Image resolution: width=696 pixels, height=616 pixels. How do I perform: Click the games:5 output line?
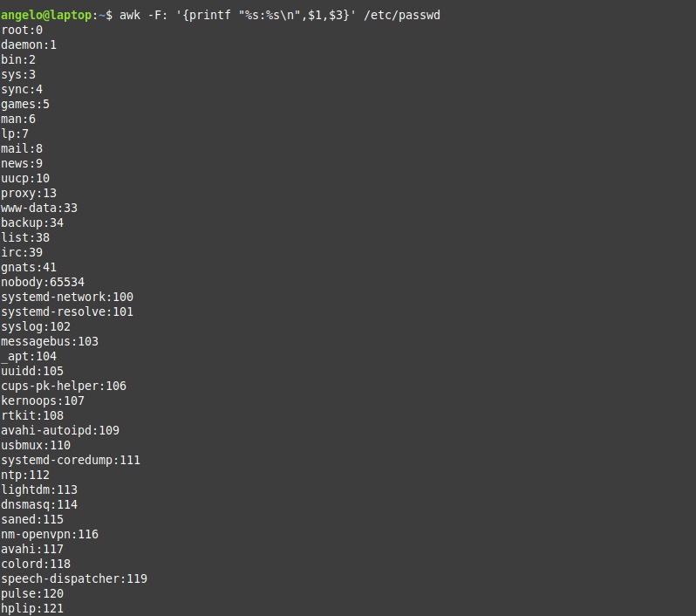point(25,105)
